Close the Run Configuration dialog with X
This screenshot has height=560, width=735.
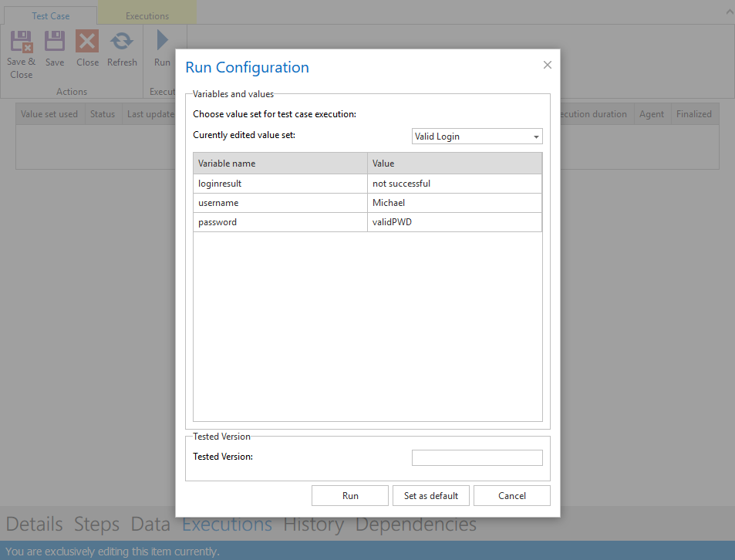coord(548,66)
